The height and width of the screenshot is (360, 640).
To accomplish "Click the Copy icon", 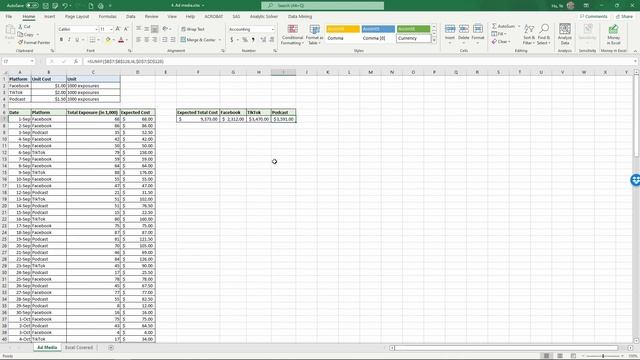I will [20, 34].
